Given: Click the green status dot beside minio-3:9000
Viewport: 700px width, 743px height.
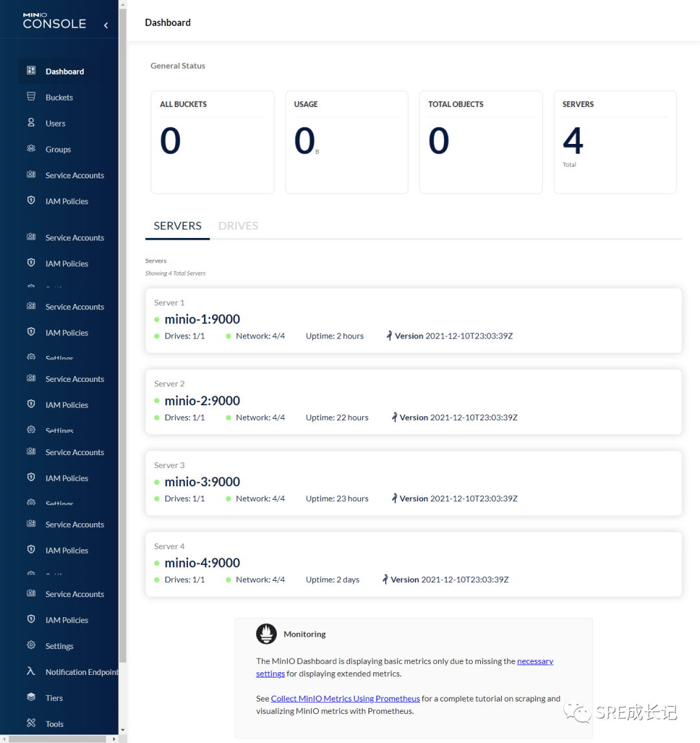Looking at the screenshot, I should [x=157, y=482].
